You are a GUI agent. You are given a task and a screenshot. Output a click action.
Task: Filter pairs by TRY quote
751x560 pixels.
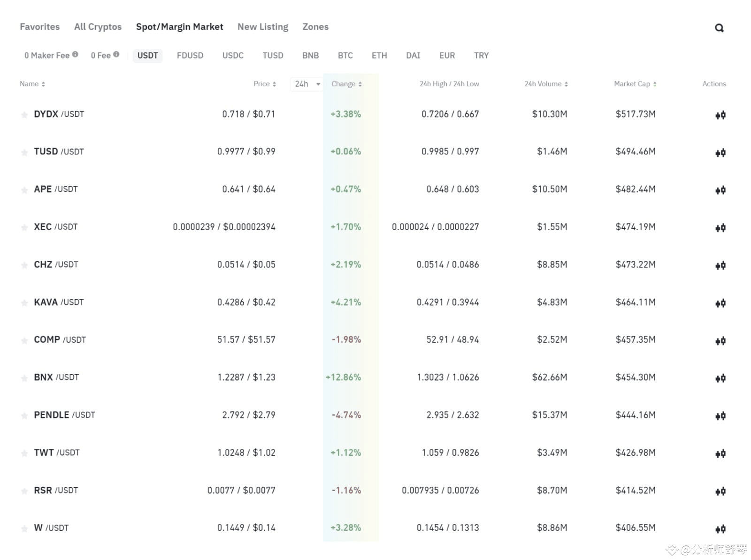point(481,55)
